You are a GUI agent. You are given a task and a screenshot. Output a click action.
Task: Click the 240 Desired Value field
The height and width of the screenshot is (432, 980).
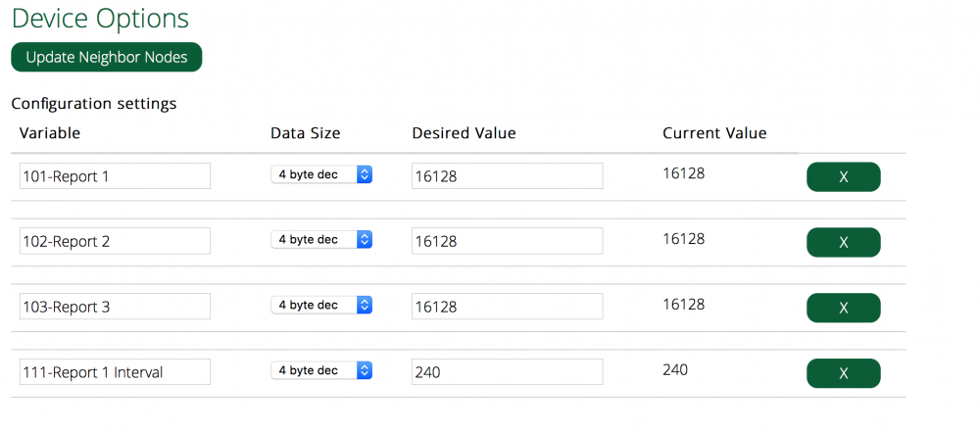pyautogui.click(x=507, y=372)
